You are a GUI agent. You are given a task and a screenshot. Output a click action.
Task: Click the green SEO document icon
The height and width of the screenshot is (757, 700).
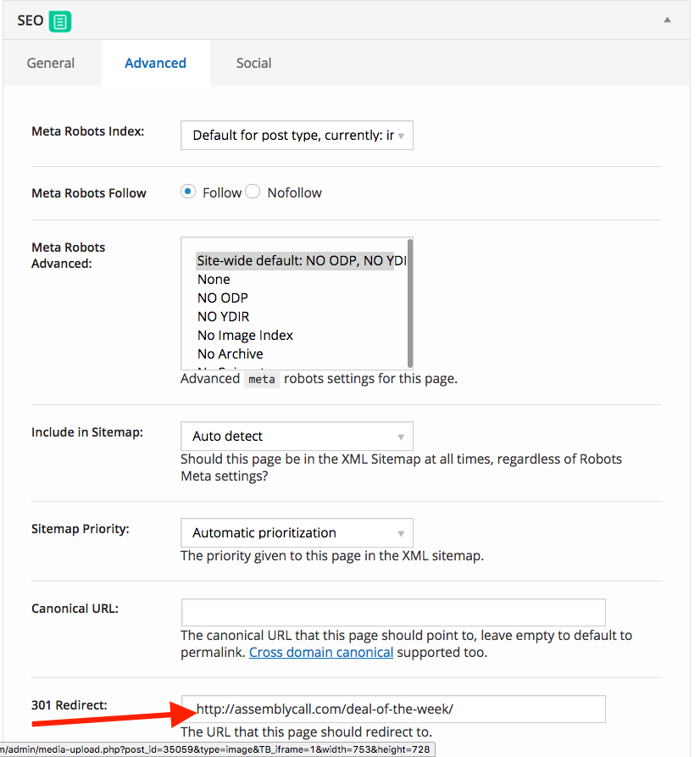pyautogui.click(x=60, y=21)
